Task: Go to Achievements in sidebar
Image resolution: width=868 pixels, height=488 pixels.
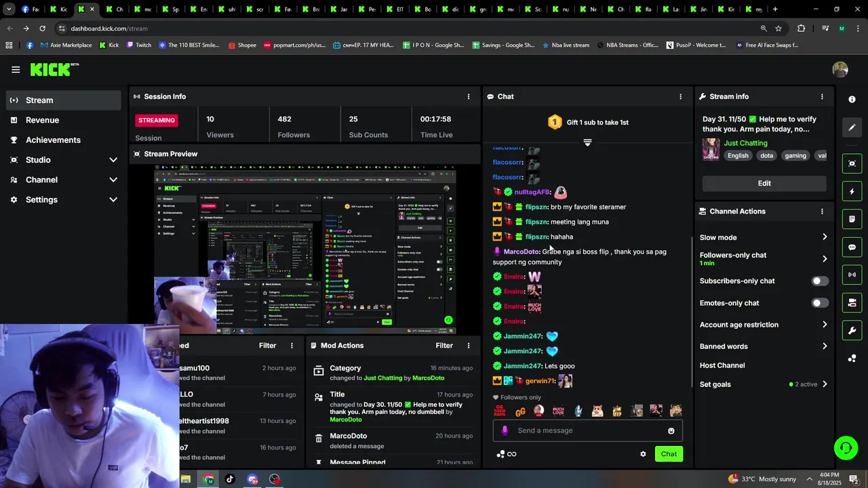Action: click(64, 140)
